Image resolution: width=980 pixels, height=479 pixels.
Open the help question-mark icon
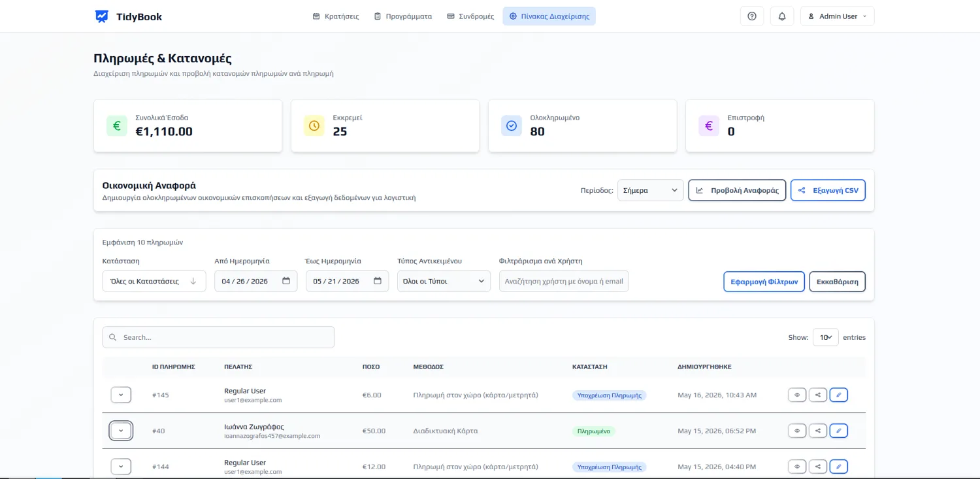pyautogui.click(x=752, y=16)
